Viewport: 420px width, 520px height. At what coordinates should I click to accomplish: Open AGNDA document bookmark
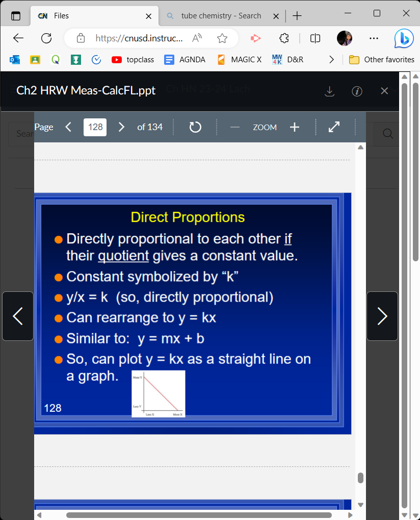(x=185, y=60)
